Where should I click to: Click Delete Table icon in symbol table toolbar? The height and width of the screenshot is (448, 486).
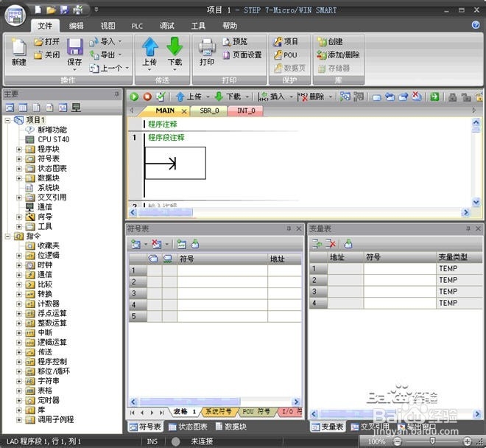coord(157,244)
